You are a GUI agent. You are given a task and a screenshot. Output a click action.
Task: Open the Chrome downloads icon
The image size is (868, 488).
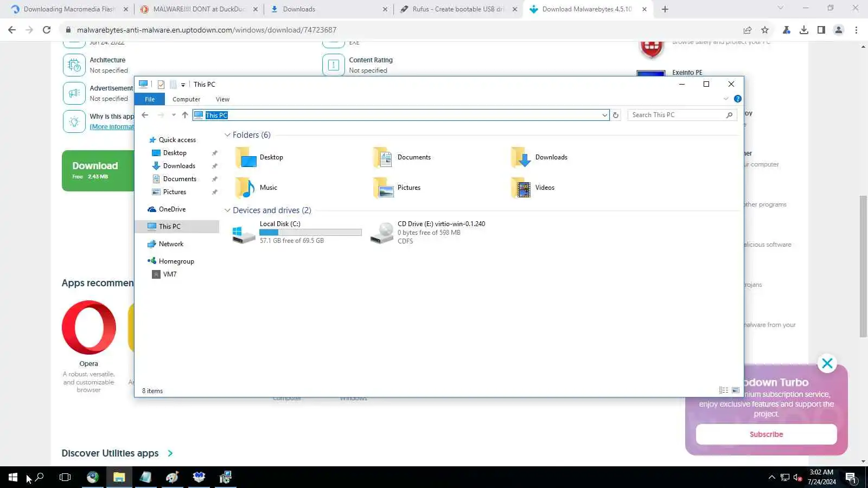pos(804,30)
